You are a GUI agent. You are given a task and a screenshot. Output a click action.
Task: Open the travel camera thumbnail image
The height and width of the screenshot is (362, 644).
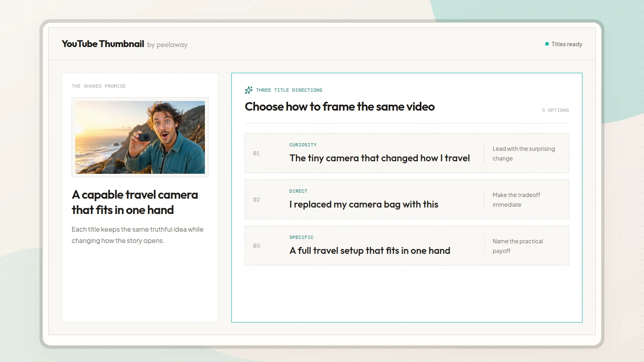(x=140, y=137)
